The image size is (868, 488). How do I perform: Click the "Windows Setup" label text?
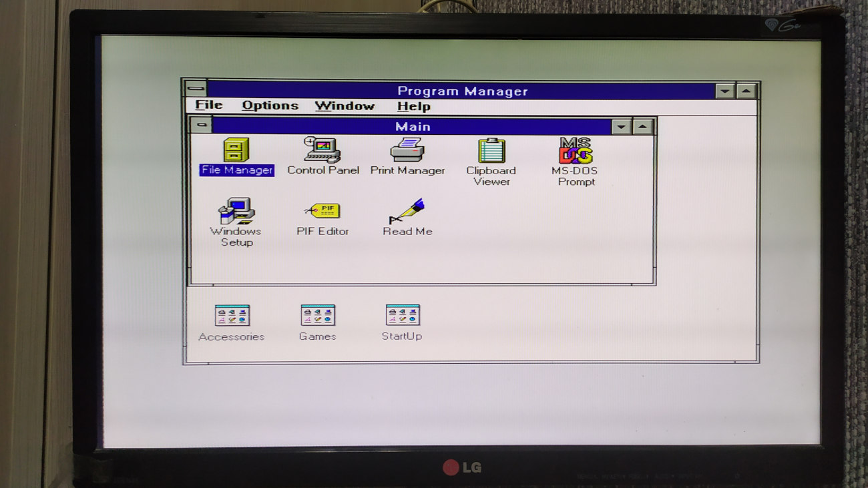pos(236,237)
